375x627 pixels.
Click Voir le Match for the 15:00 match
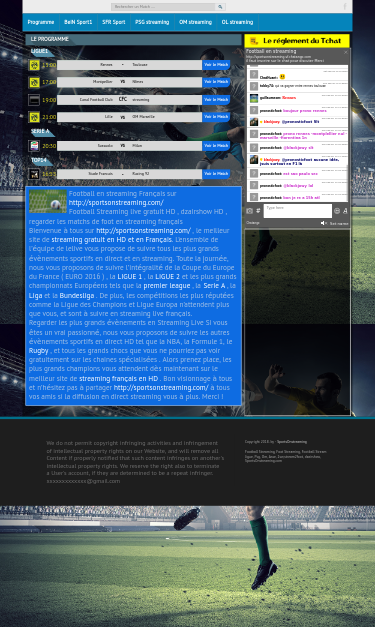click(x=216, y=65)
